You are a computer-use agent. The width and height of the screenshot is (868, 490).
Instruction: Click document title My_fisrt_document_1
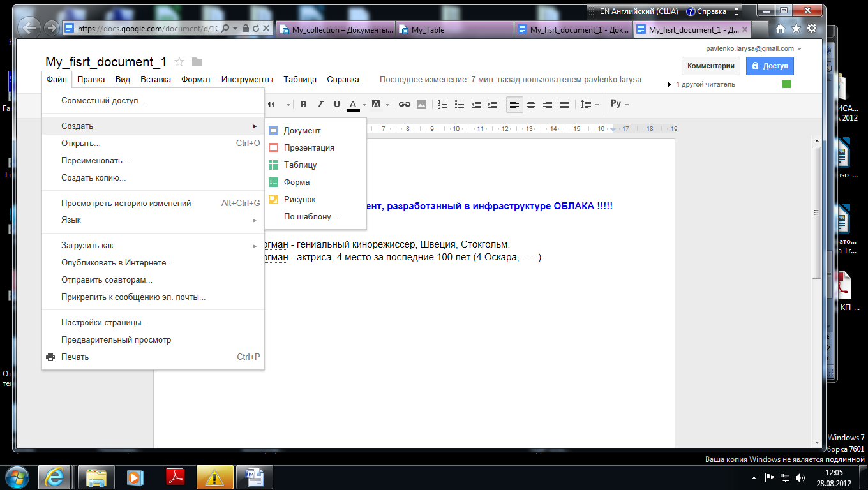(106, 62)
